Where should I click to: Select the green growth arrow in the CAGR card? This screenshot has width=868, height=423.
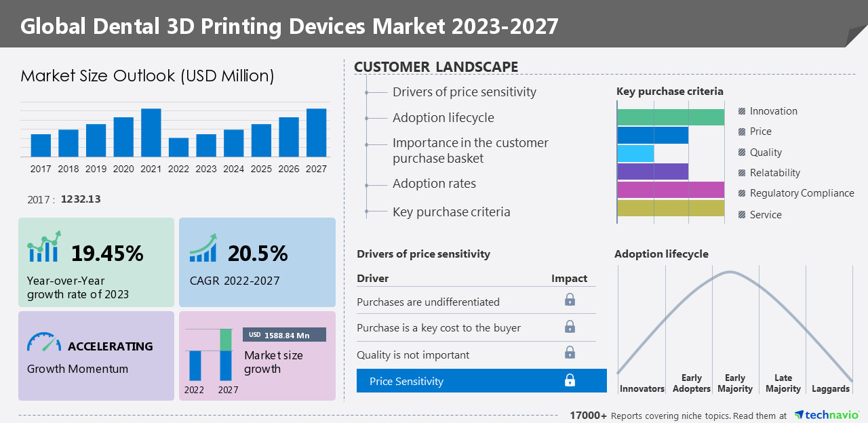point(204,247)
